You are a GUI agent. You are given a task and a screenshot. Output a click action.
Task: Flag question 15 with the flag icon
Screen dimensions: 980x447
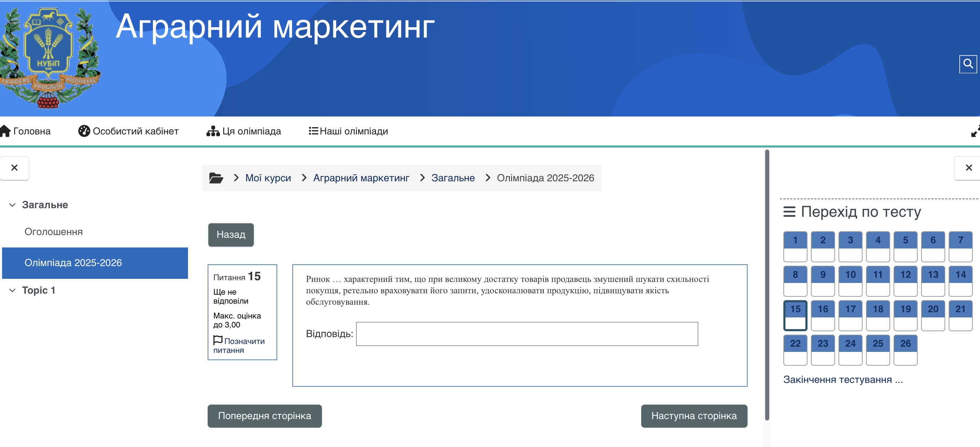pos(218,340)
